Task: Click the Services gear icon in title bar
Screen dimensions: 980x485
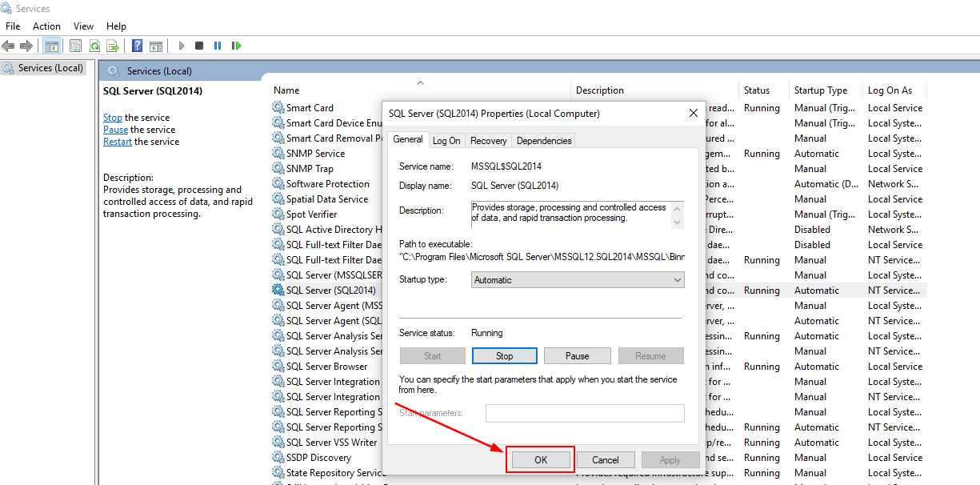Action: point(6,8)
